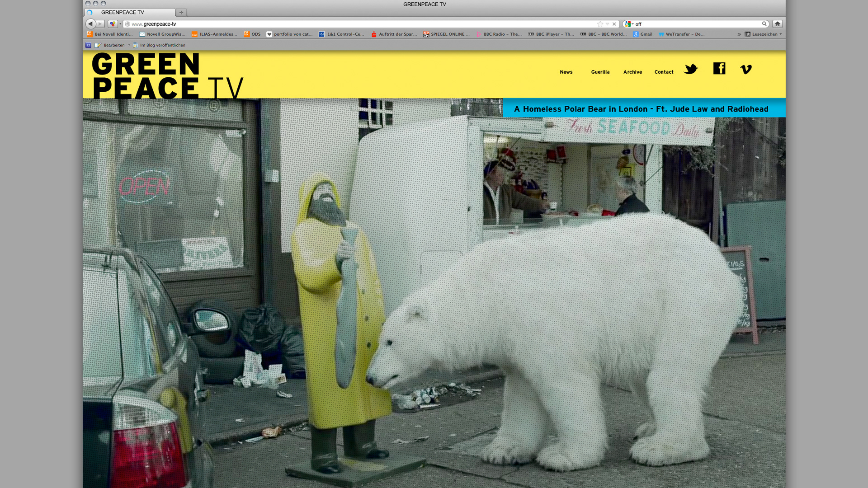Go back with the browser back arrow

point(90,24)
